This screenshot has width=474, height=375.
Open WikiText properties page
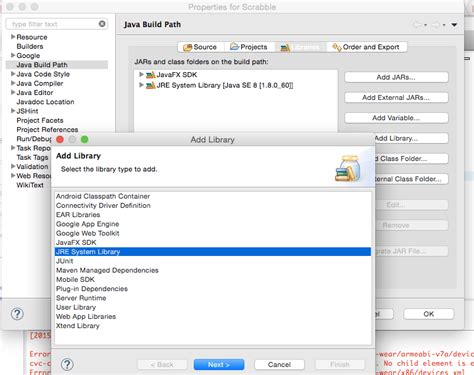(x=30, y=185)
